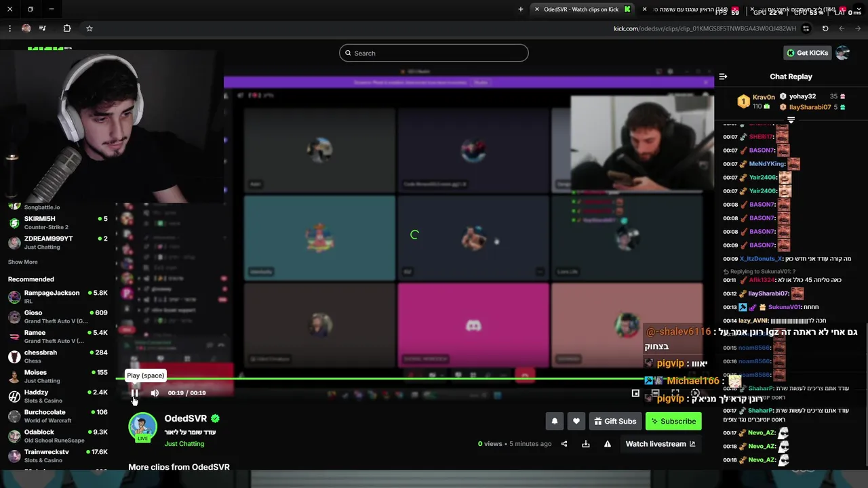Report the clip via the warning icon

pos(608,444)
